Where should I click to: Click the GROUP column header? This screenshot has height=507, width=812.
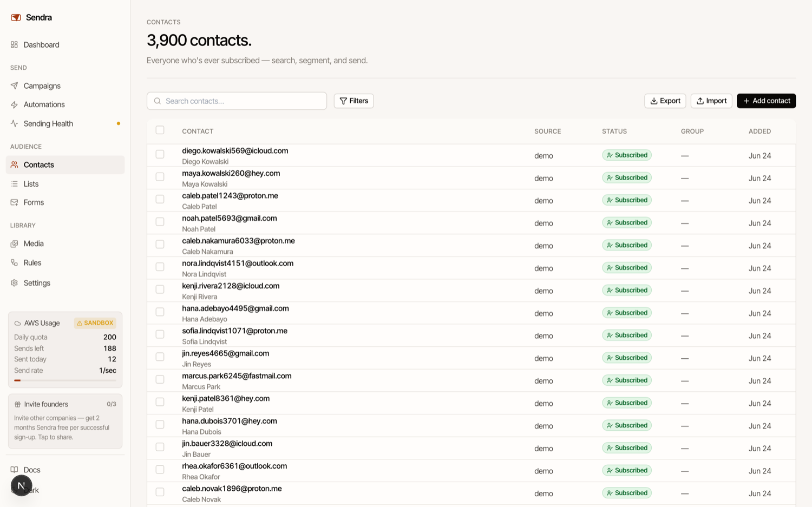pos(692,131)
